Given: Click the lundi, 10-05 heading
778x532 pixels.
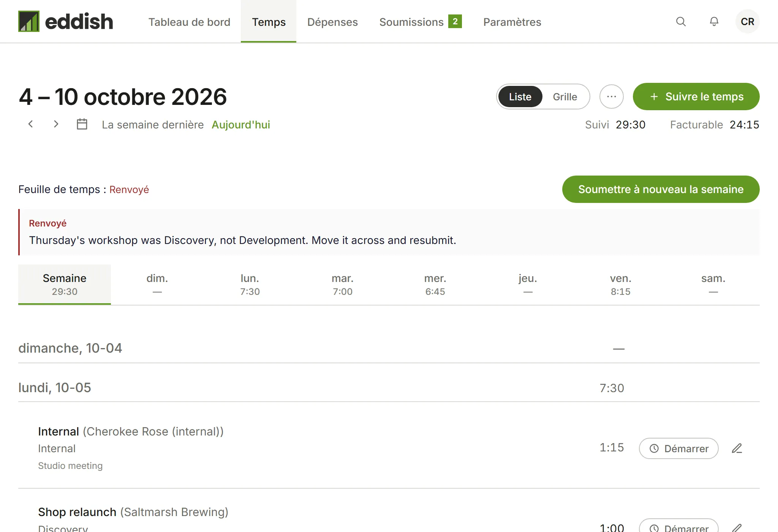Looking at the screenshot, I should click(55, 388).
